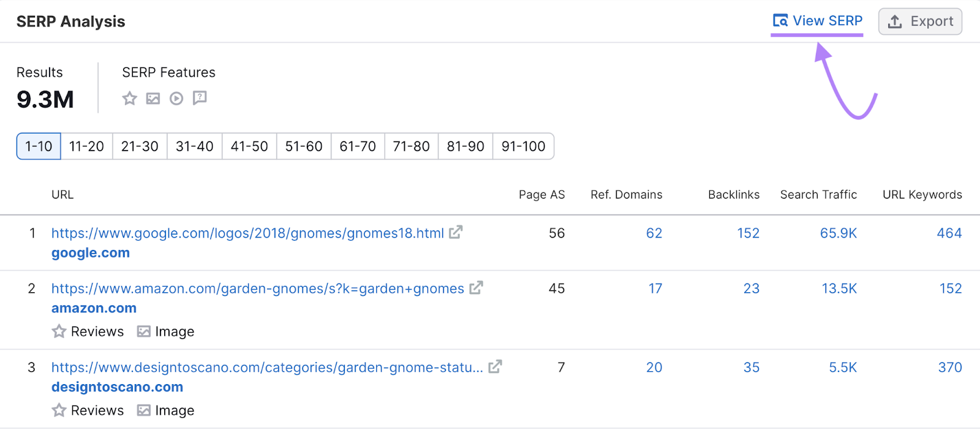The image size is (980, 430).
Task: Click the reviews star SERP feature icon
Action: (129, 98)
